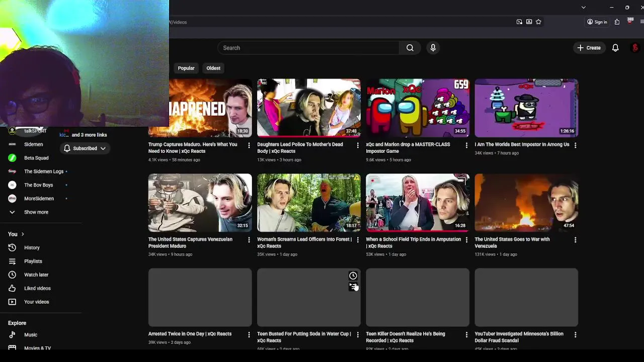Open Watch later in sidebar
Viewport: 644px width, 362px height.
tap(36, 275)
